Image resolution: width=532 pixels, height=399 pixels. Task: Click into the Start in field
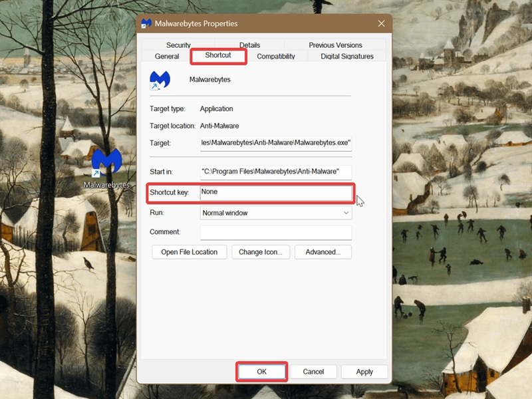tap(276, 172)
